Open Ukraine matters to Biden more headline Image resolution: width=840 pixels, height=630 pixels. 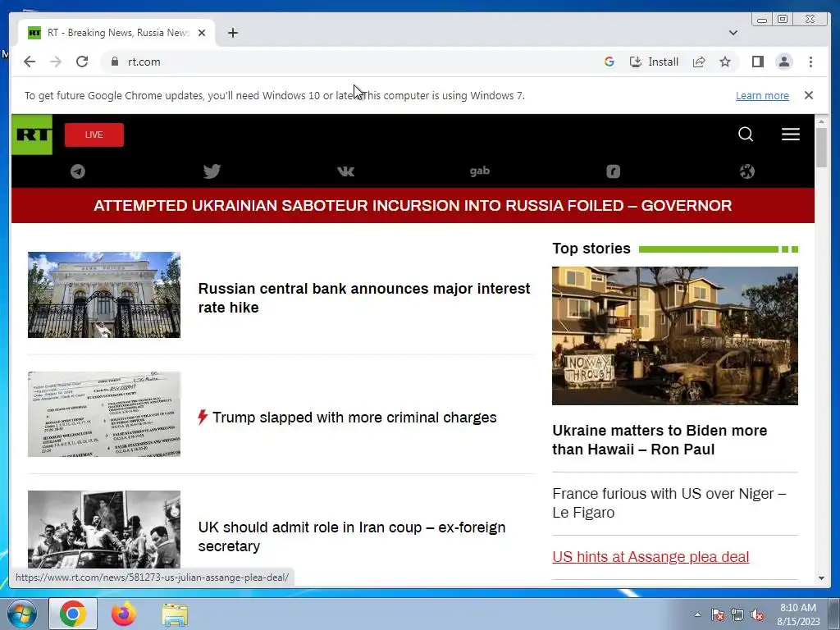pyautogui.click(x=660, y=440)
